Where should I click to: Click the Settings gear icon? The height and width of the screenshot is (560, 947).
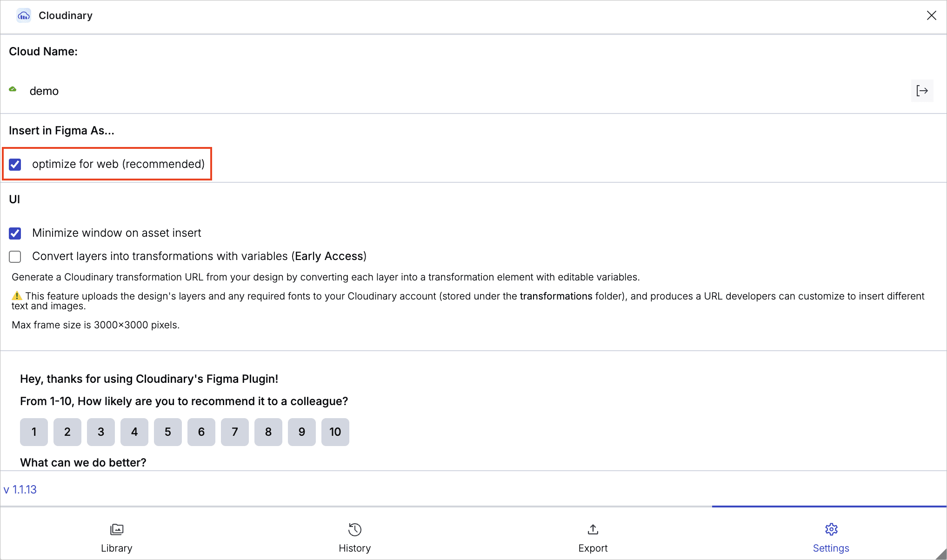(831, 529)
